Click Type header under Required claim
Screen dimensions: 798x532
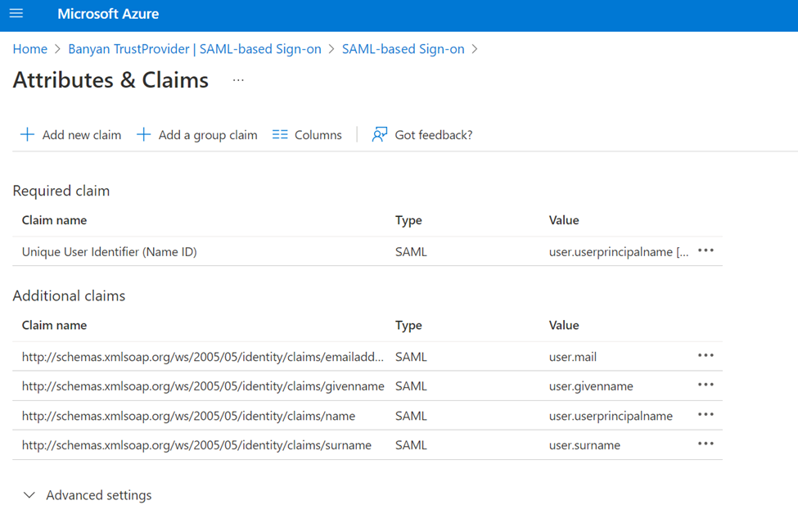point(408,221)
